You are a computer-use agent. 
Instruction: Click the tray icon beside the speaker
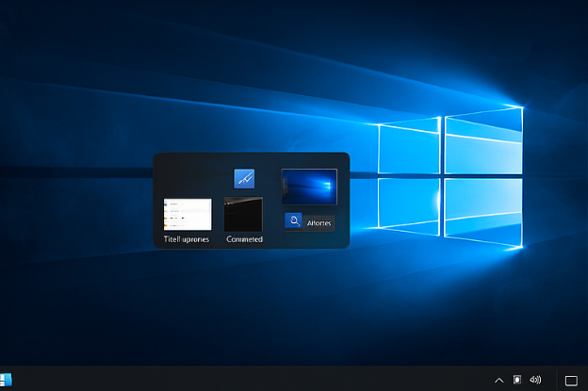coord(517,380)
